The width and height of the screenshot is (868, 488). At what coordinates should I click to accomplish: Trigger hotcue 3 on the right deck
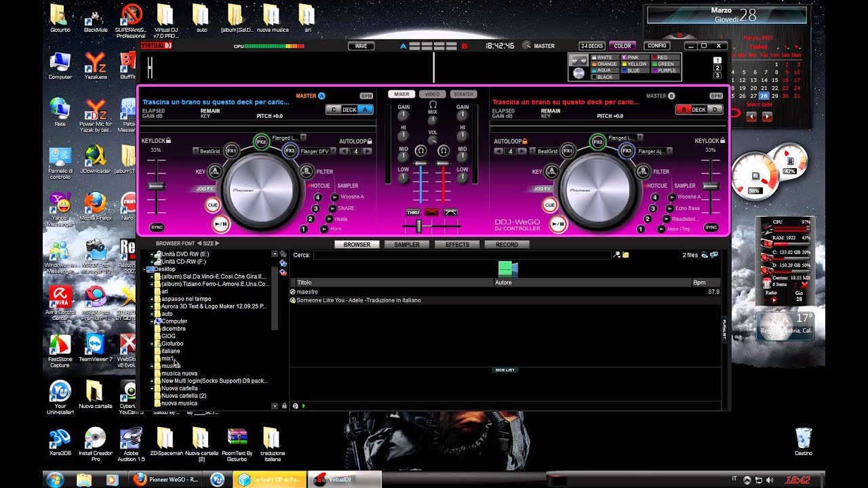point(652,209)
